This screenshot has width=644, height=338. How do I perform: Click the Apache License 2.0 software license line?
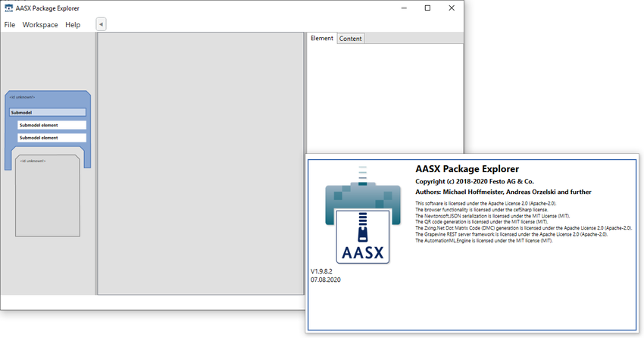[x=486, y=203]
